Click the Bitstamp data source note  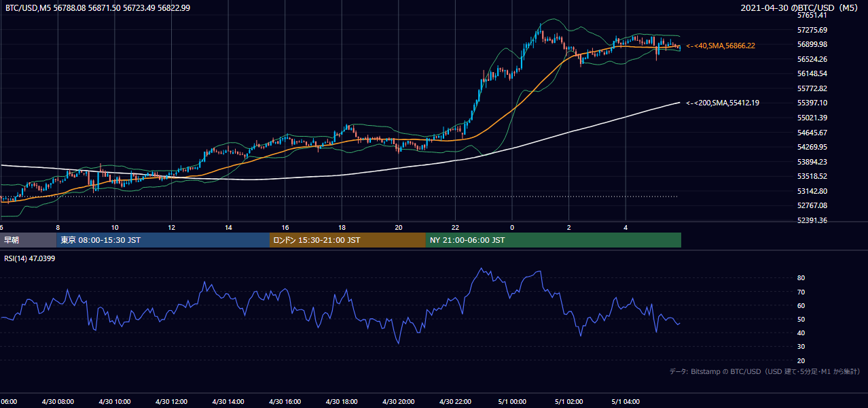(765, 371)
